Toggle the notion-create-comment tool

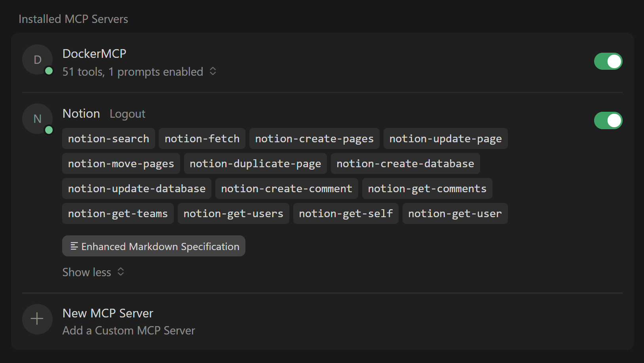[287, 189]
